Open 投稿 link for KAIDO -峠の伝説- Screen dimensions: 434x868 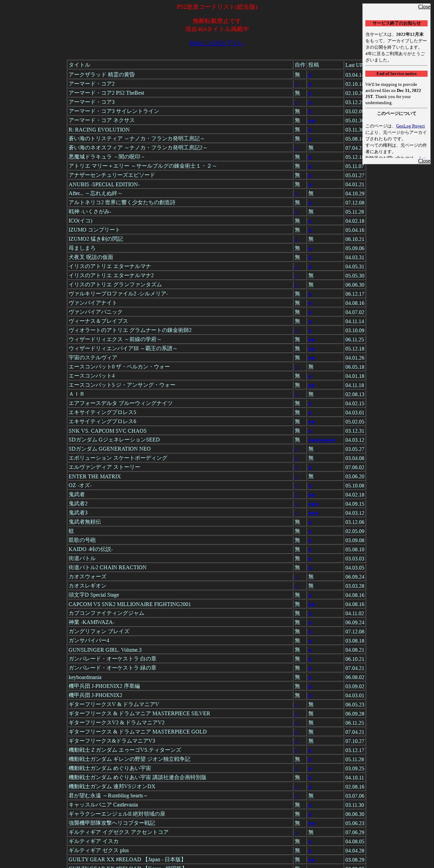(x=310, y=550)
